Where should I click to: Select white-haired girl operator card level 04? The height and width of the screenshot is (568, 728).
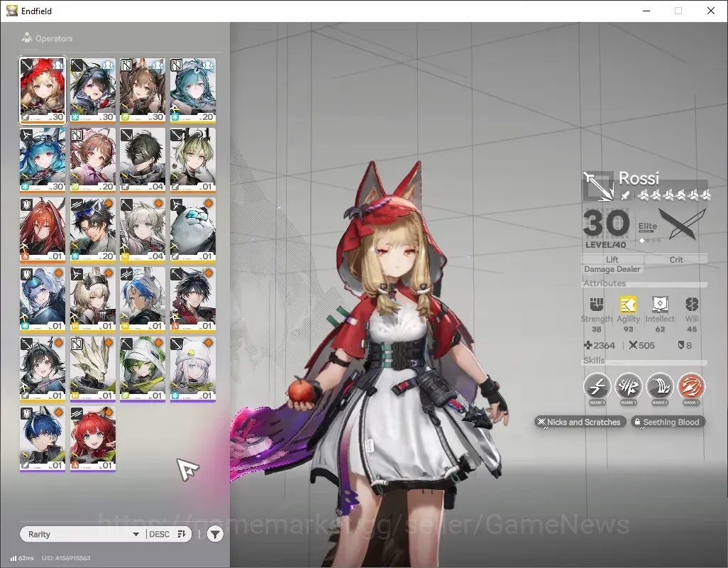pyautogui.click(x=143, y=230)
